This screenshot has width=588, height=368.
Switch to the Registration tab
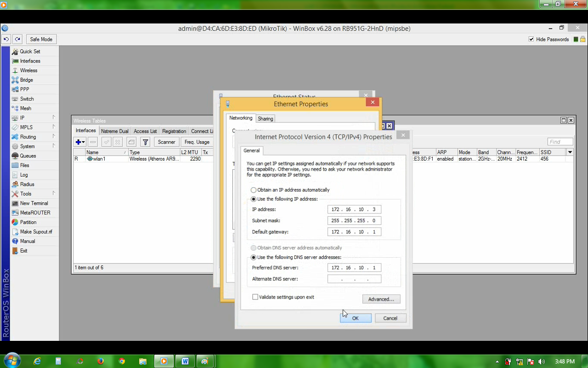(x=174, y=131)
